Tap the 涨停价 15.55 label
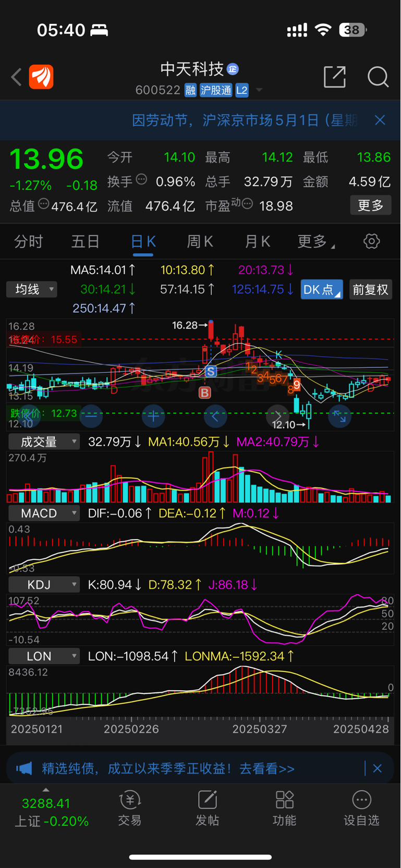 (x=43, y=339)
